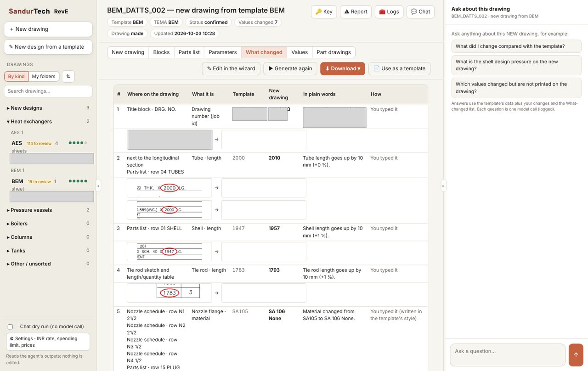Switch to My folders view
588x371 pixels.
[x=44, y=76]
